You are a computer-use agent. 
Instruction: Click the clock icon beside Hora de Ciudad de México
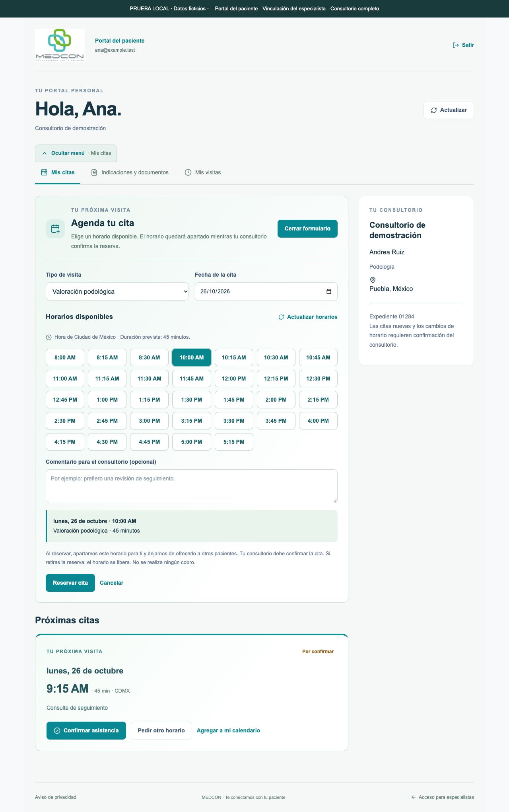click(x=49, y=337)
